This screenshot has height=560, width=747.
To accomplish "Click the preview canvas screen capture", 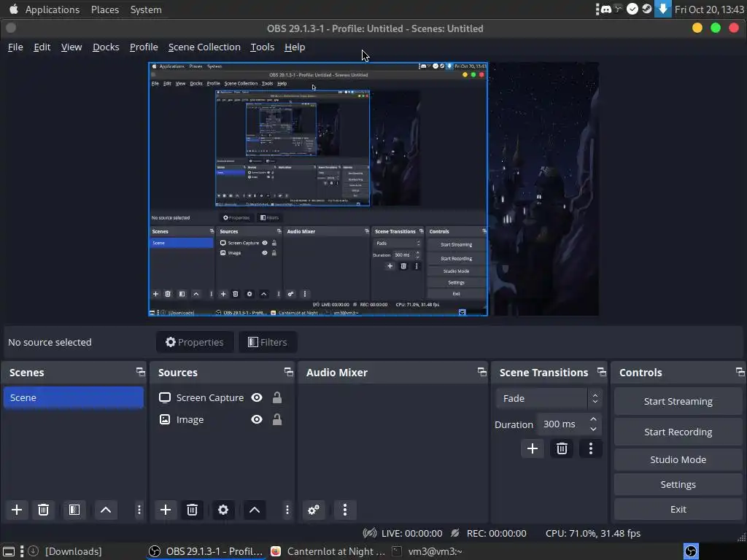I will click(318, 189).
